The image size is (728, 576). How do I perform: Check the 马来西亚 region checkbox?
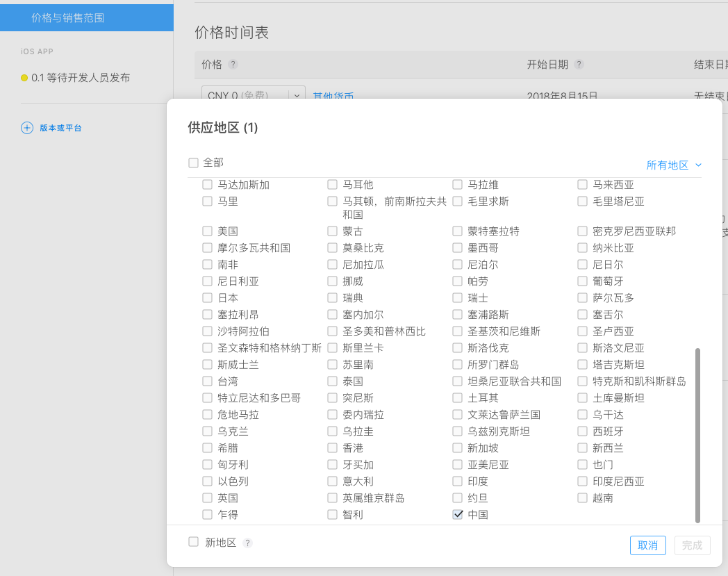click(582, 184)
